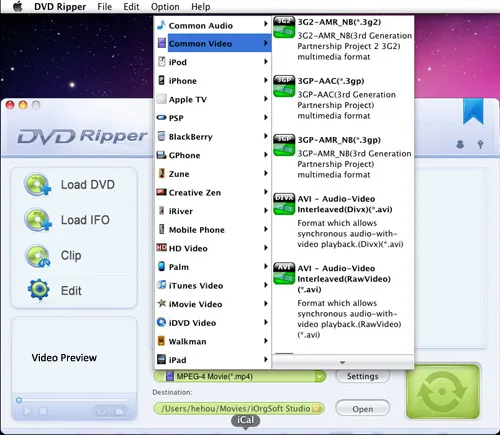Click the folder icon in Destination field
This screenshot has height=435, width=500.
click(x=317, y=408)
